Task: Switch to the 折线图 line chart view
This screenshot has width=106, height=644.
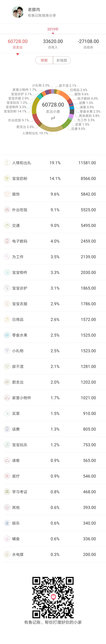Action: [62, 60]
